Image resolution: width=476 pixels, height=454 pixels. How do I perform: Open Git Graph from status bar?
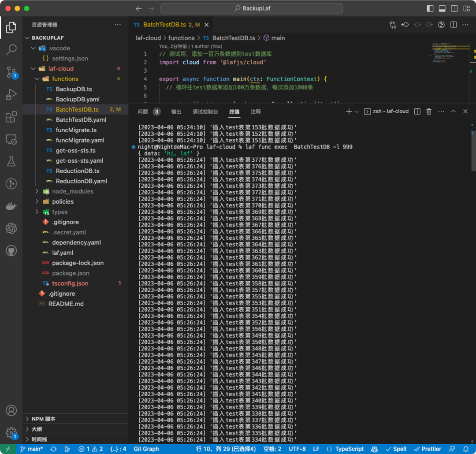(146, 449)
